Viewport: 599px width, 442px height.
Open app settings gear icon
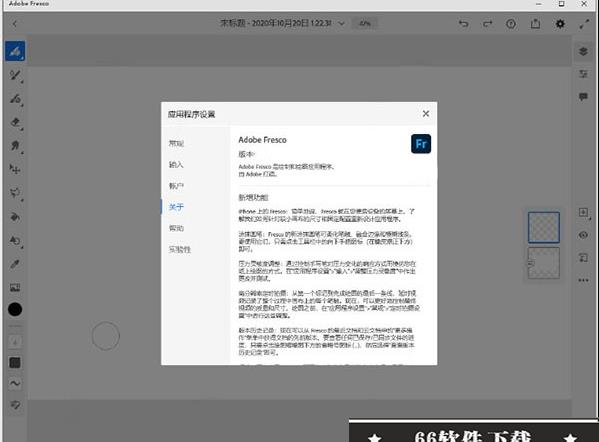[560, 24]
